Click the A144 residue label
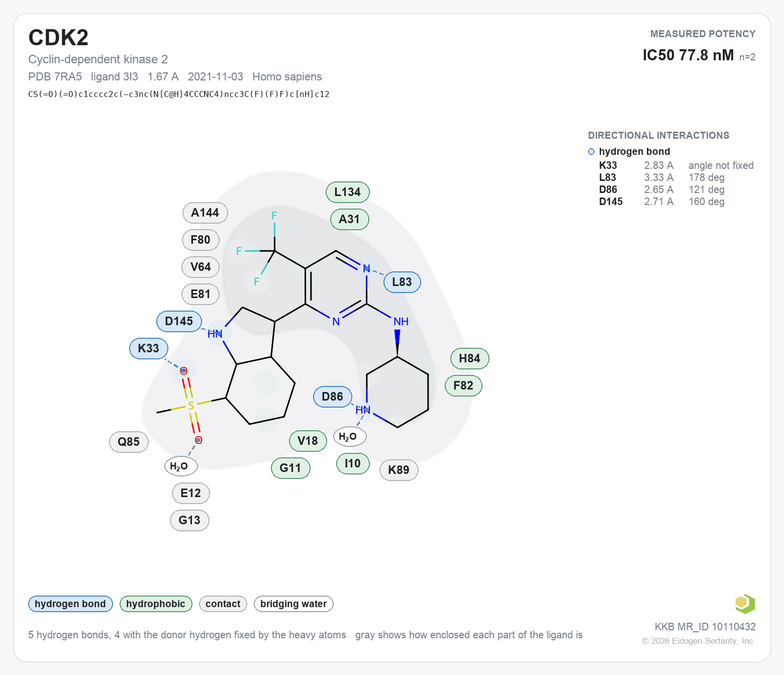The image size is (784, 675). [205, 213]
